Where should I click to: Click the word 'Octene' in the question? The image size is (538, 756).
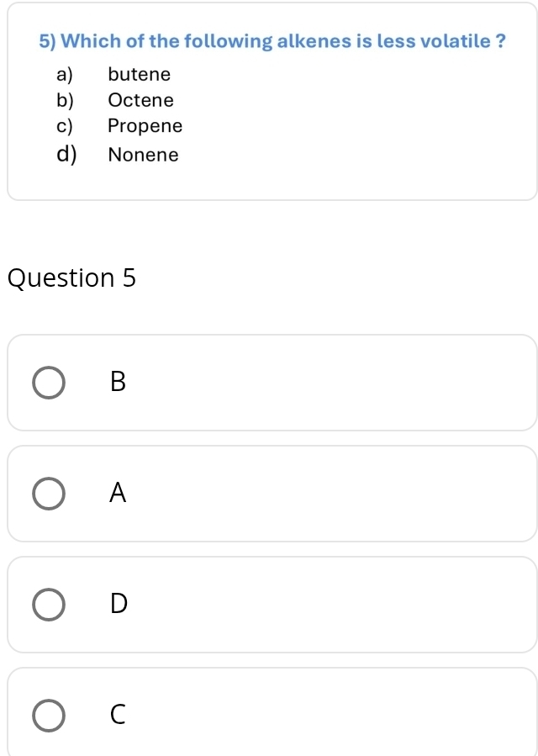tap(141, 101)
